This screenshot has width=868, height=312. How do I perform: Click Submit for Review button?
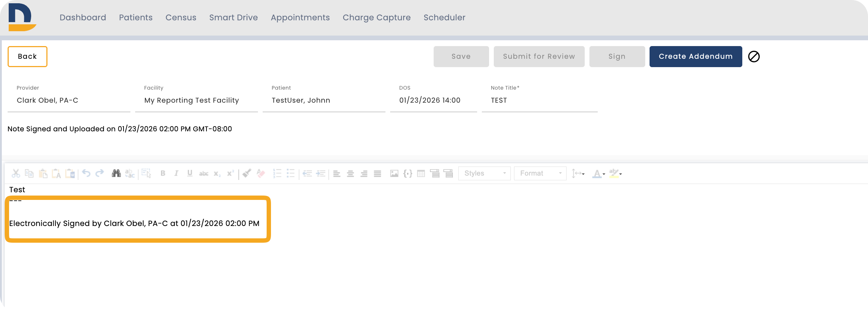click(x=539, y=57)
